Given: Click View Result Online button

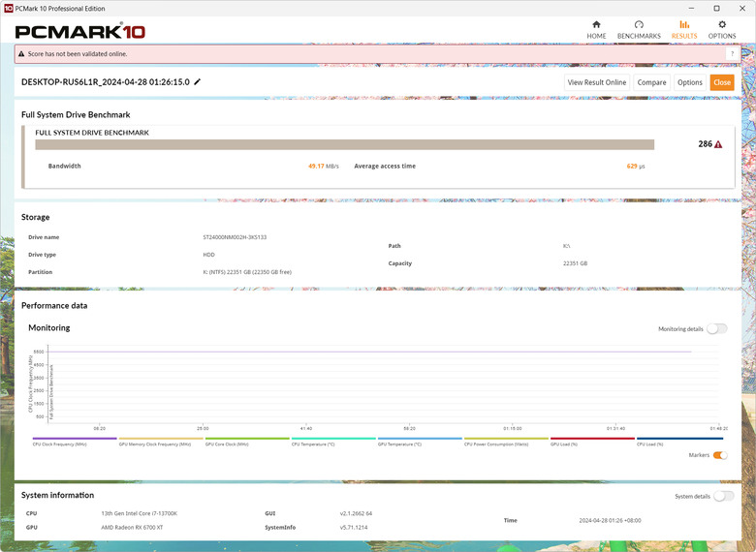Looking at the screenshot, I should point(597,82).
